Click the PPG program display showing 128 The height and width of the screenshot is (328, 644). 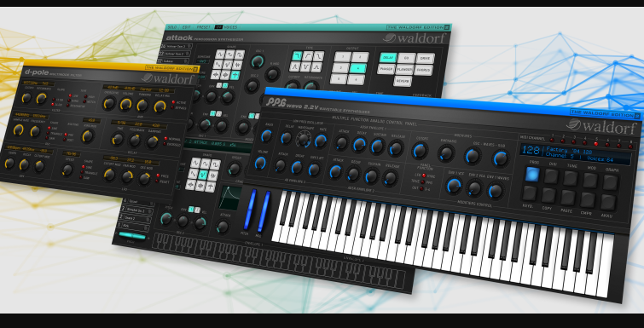click(x=576, y=153)
